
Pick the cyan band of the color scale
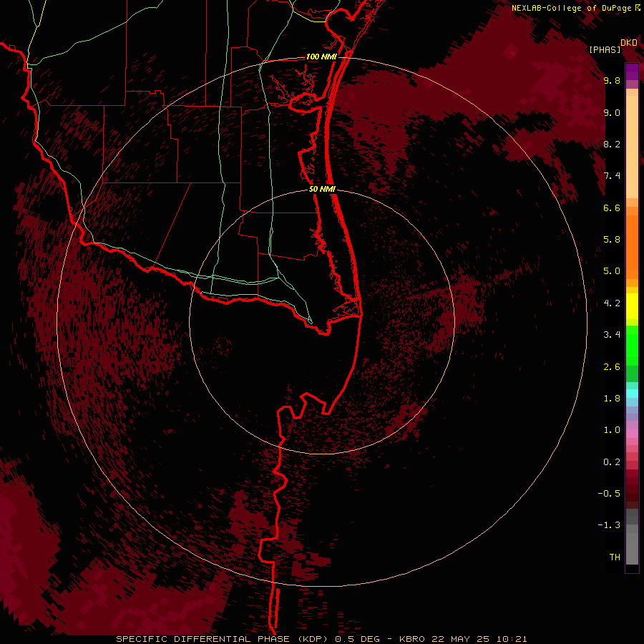click(x=632, y=394)
